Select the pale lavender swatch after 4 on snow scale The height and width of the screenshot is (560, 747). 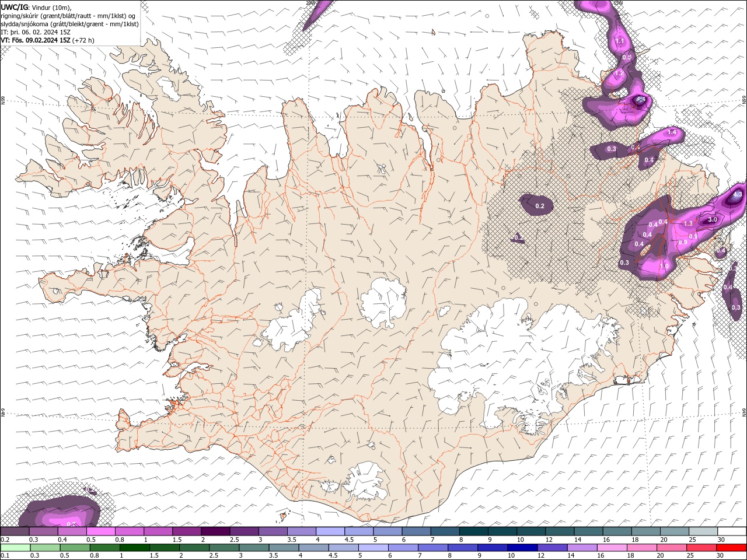330,531
